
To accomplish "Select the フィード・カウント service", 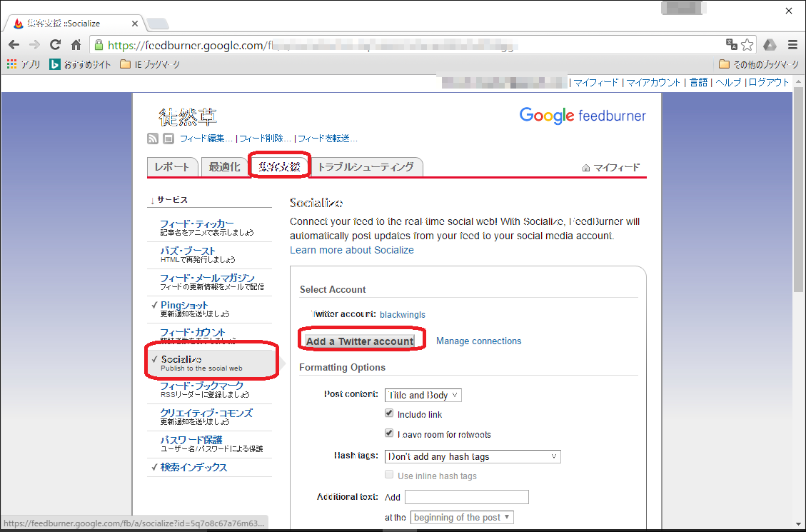I will click(193, 332).
